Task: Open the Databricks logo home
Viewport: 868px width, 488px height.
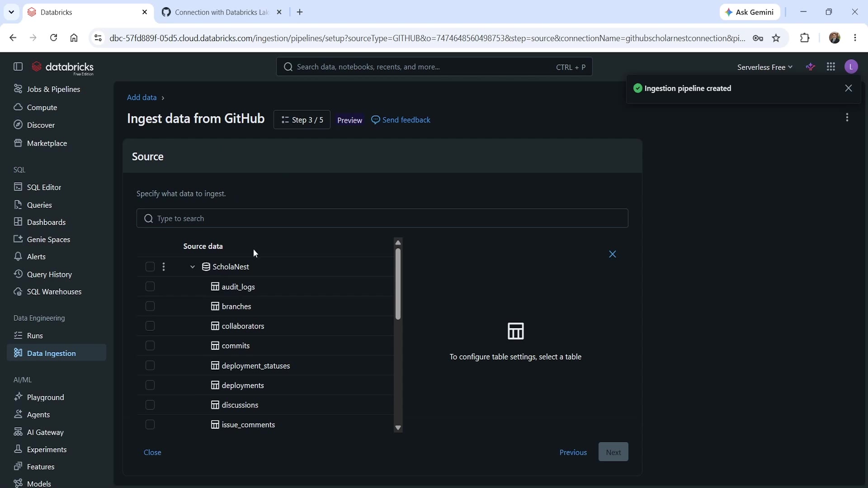Action: click(62, 68)
